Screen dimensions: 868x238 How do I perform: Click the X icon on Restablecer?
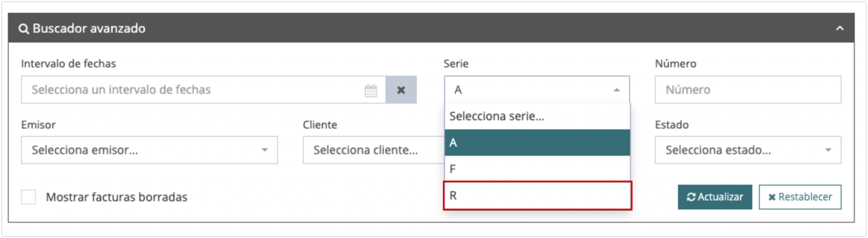772,197
